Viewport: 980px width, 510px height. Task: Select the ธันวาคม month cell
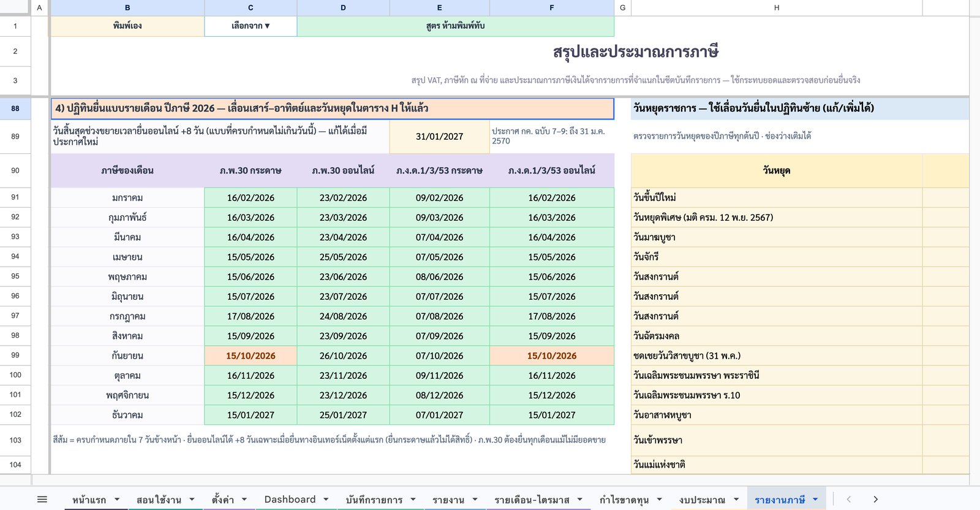click(127, 415)
